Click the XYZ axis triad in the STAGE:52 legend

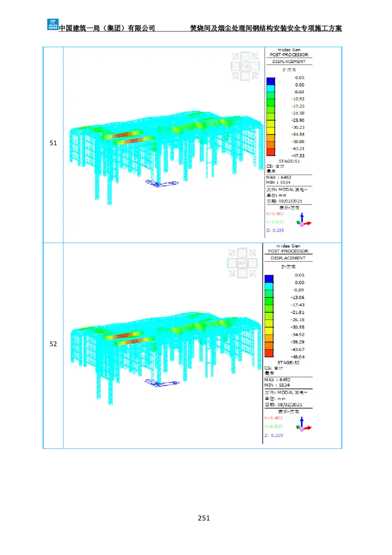tap(304, 425)
